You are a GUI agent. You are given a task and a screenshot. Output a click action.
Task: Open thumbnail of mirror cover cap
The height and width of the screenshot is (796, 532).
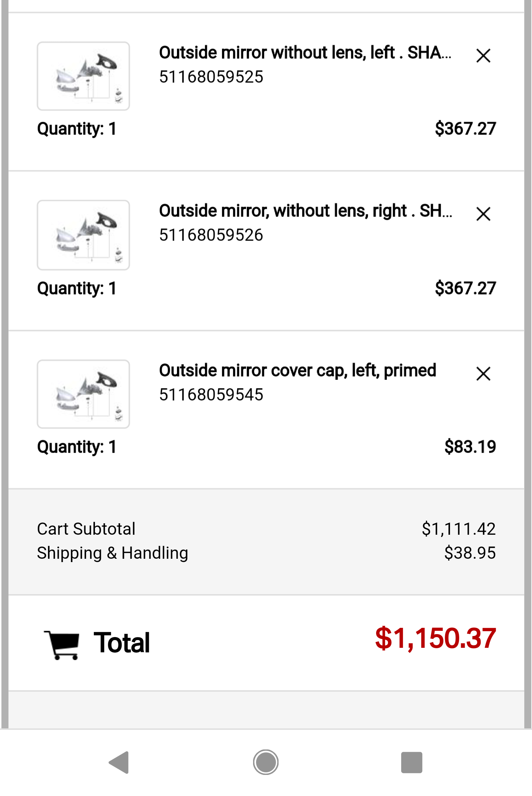tap(83, 394)
